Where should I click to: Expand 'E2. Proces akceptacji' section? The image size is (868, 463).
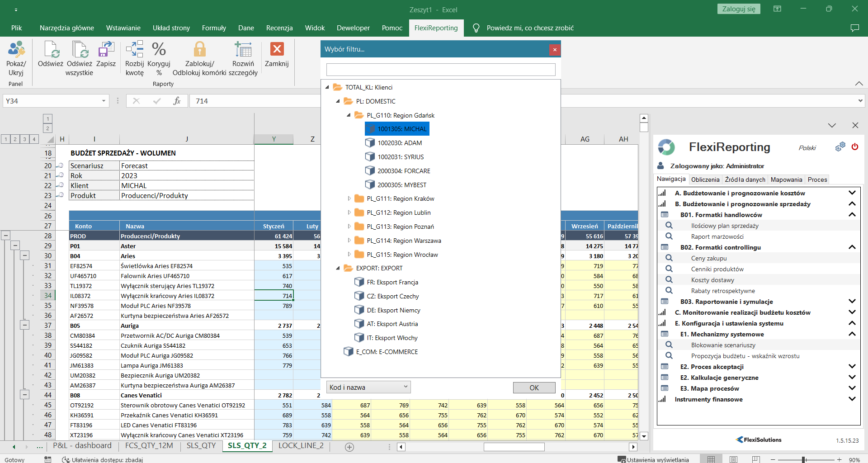(x=852, y=367)
